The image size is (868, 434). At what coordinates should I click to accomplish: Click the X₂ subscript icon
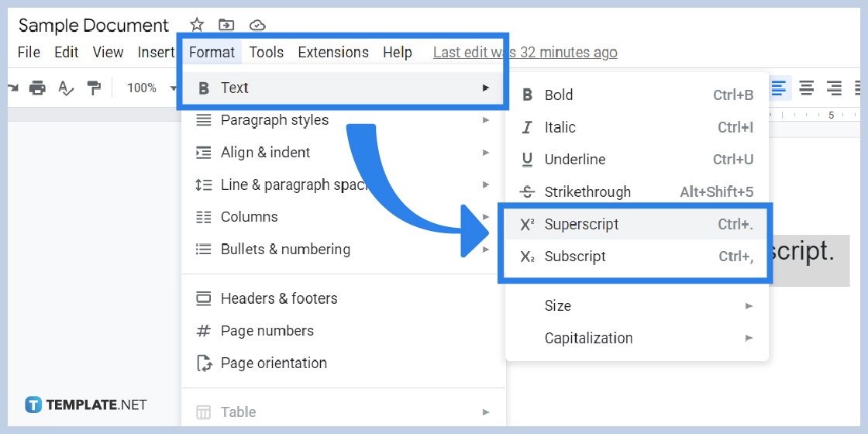tap(527, 257)
